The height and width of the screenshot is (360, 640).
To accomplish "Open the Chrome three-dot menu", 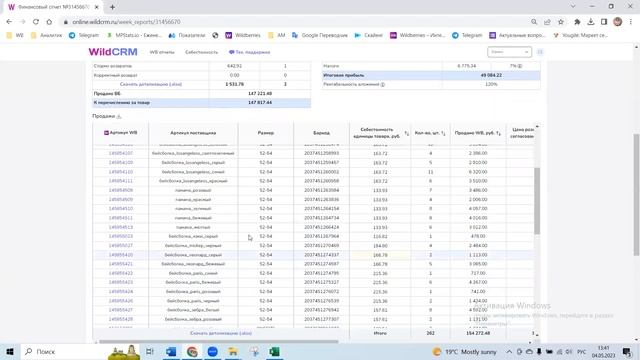I will [631, 22].
